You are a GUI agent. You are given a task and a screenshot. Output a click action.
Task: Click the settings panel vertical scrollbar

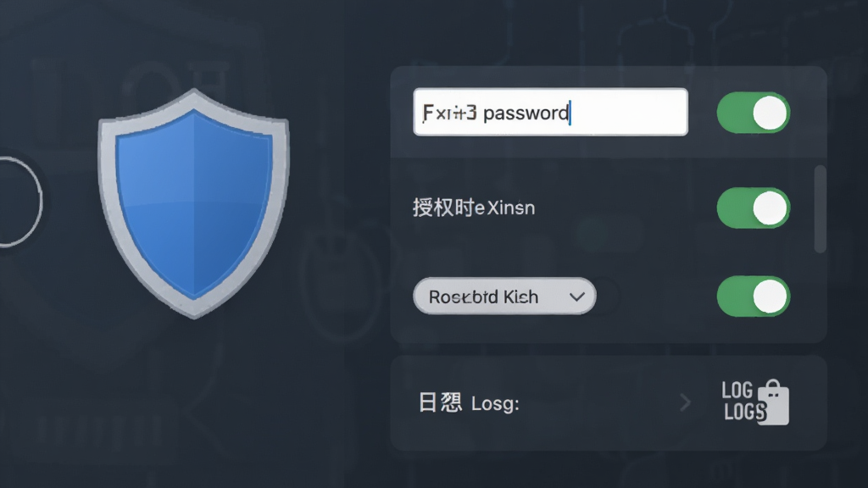(821, 209)
